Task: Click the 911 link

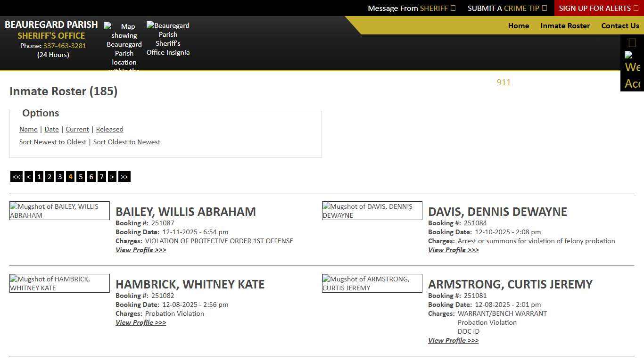Action: click(504, 82)
